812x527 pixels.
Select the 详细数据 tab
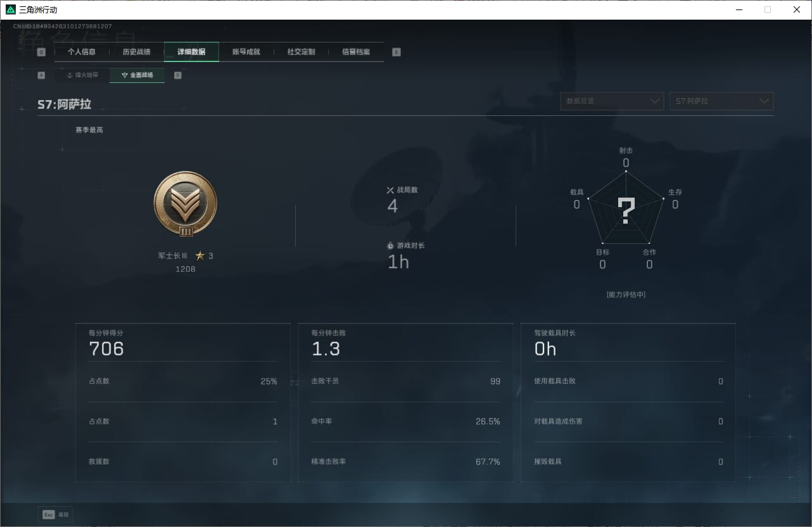tap(191, 52)
